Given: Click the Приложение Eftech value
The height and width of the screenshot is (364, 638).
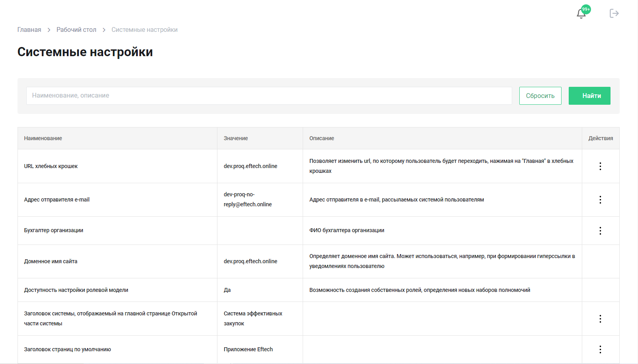Looking at the screenshot, I should (248, 349).
